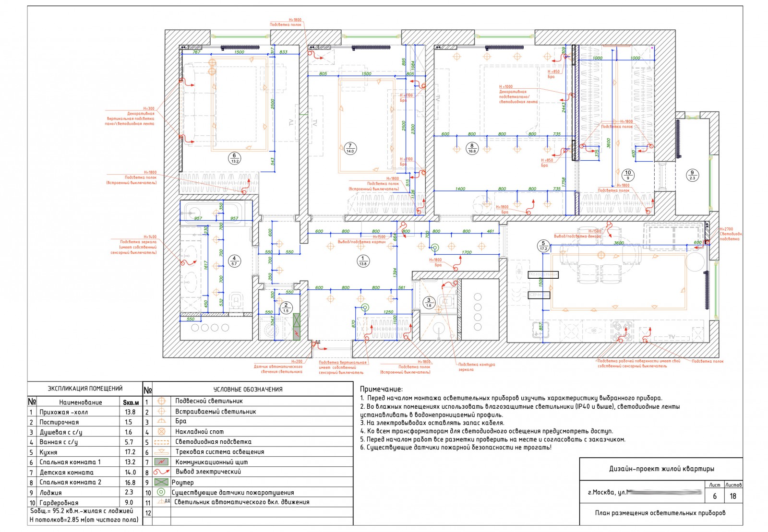768x532 pixels.
Task: Click the Накладной спот legend symbol
Action: tap(162, 431)
